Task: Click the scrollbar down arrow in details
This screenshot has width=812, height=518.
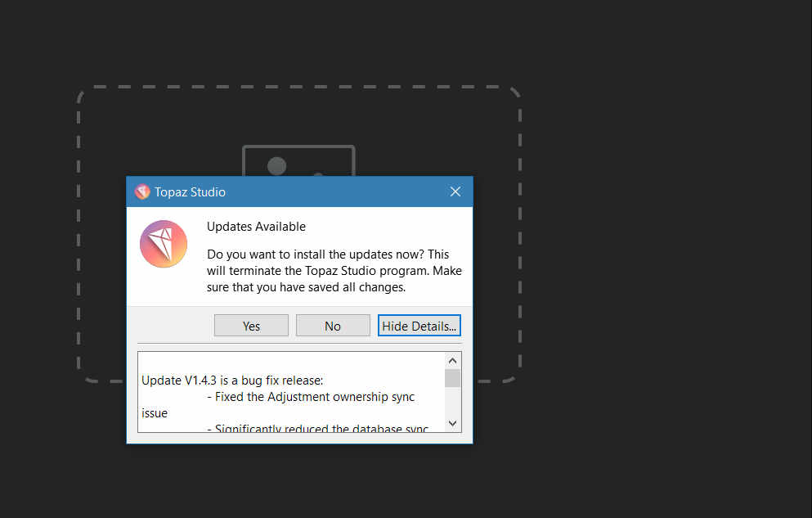Action: pyautogui.click(x=453, y=424)
